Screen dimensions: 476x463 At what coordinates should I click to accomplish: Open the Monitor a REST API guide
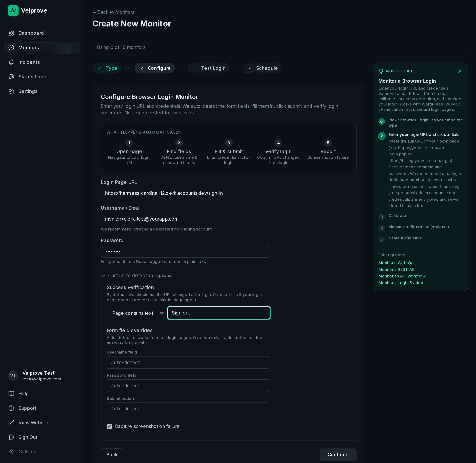(397, 269)
